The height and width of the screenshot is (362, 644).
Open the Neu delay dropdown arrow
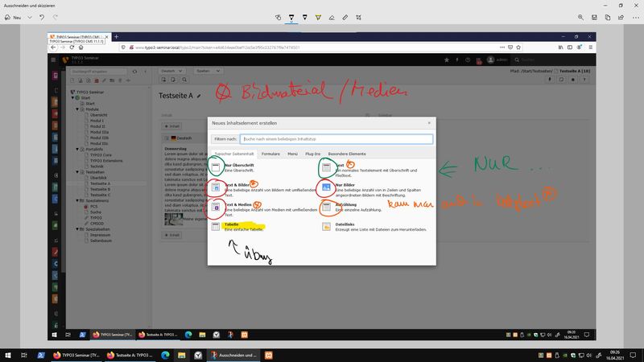[x=30, y=18]
